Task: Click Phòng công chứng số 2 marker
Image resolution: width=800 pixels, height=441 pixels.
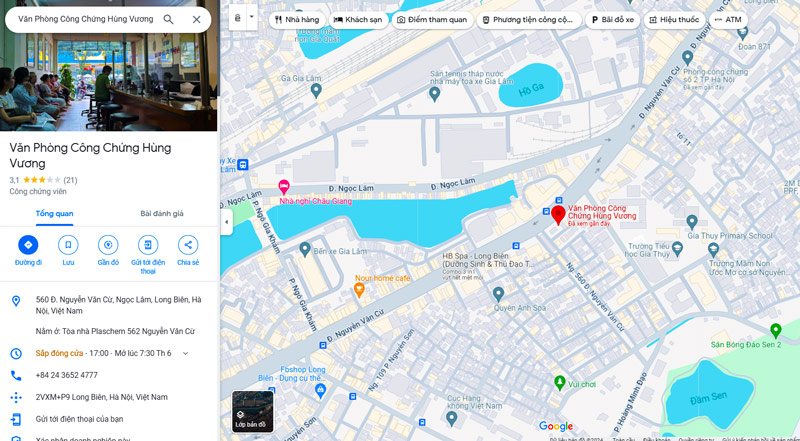Action: point(687,57)
